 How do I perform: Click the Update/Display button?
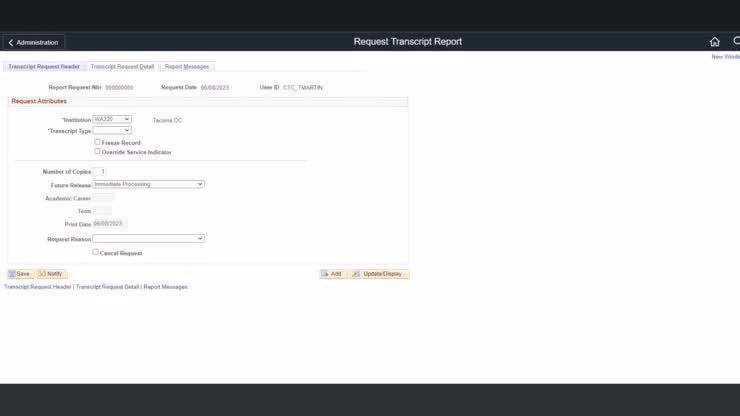(x=379, y=274)
